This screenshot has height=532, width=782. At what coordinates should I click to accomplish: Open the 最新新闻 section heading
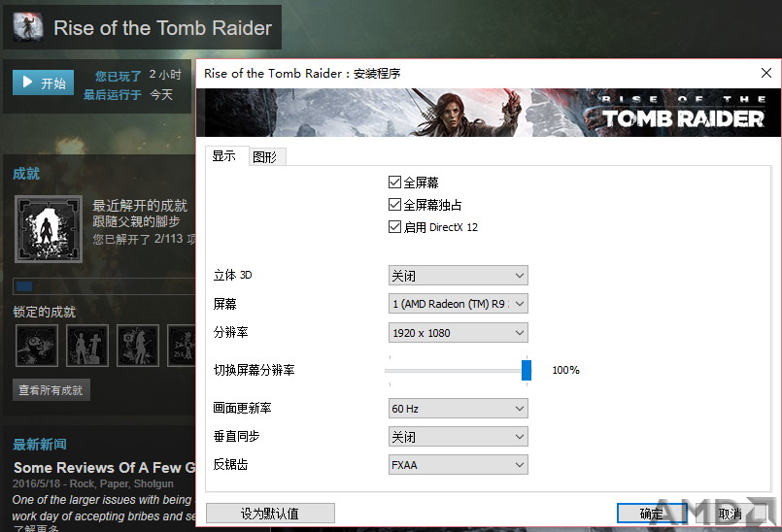pyautogui.click(x=40, y=445)
